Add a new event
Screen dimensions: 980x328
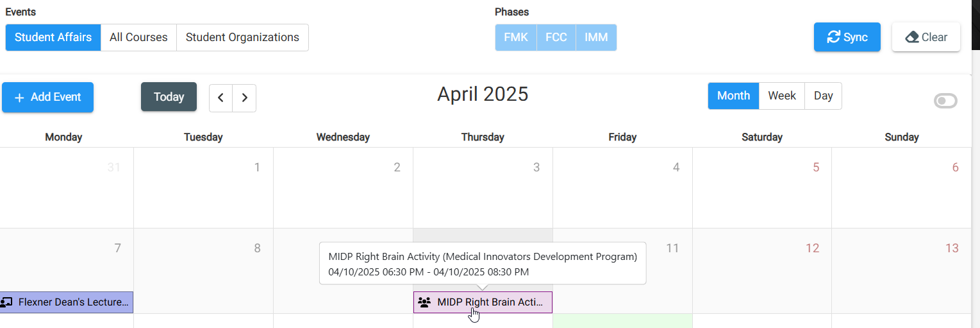tap(48, 98)
